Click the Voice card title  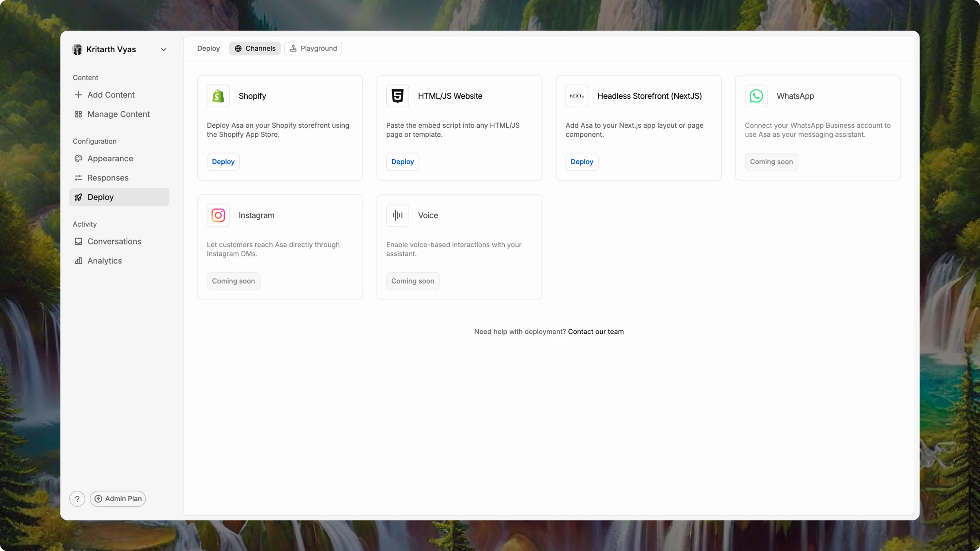coord(428,215)
